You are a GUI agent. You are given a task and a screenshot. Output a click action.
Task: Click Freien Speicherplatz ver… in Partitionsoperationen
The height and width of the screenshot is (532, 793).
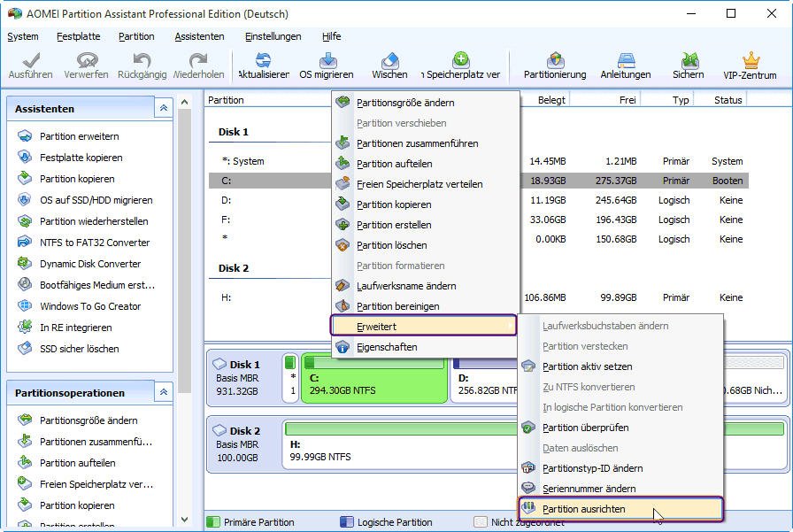(96, 484)
